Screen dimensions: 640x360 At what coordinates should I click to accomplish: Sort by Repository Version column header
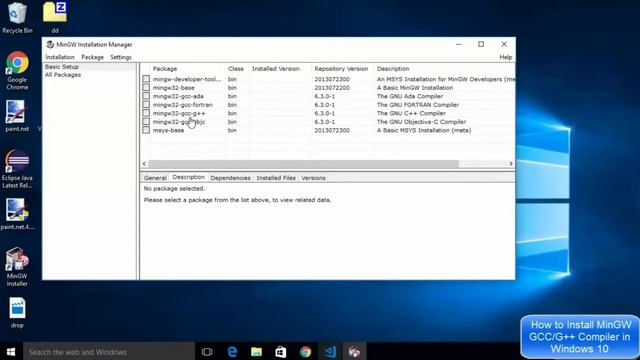click(x=342, y=69)
